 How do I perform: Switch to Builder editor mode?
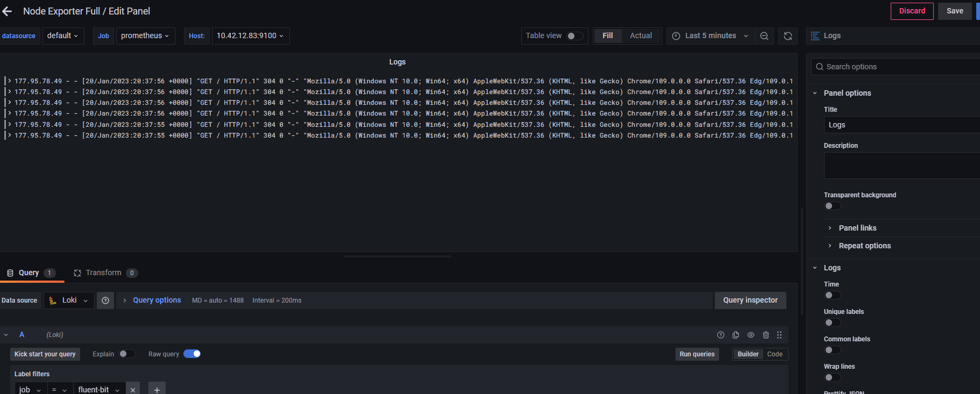[x=748, y=354]
